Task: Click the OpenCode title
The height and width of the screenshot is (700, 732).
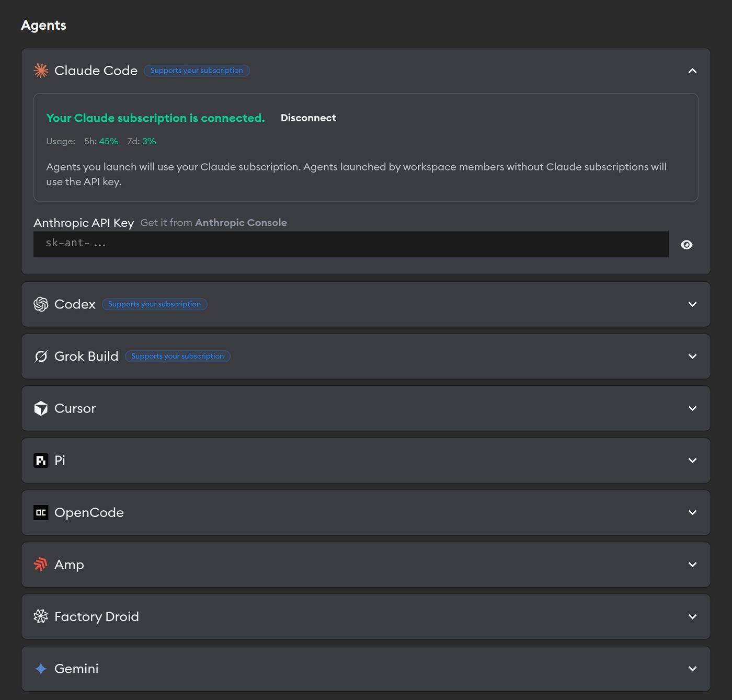Action: pyautogui.click(x=89, y=512)
